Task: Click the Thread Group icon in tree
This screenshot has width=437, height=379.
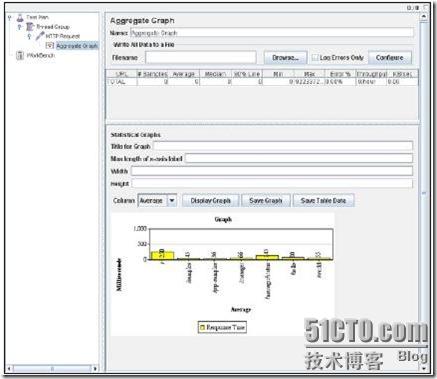Action: point(30,26)
